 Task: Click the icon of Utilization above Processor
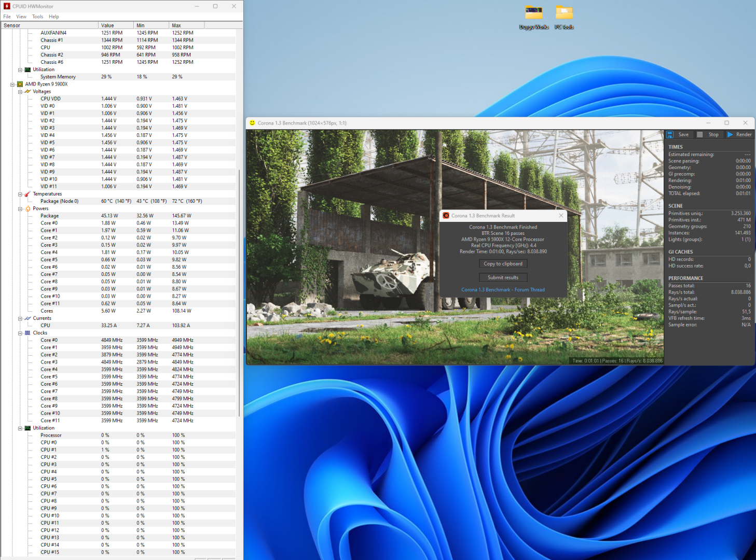pyautogui.click(x=28, y=428)
